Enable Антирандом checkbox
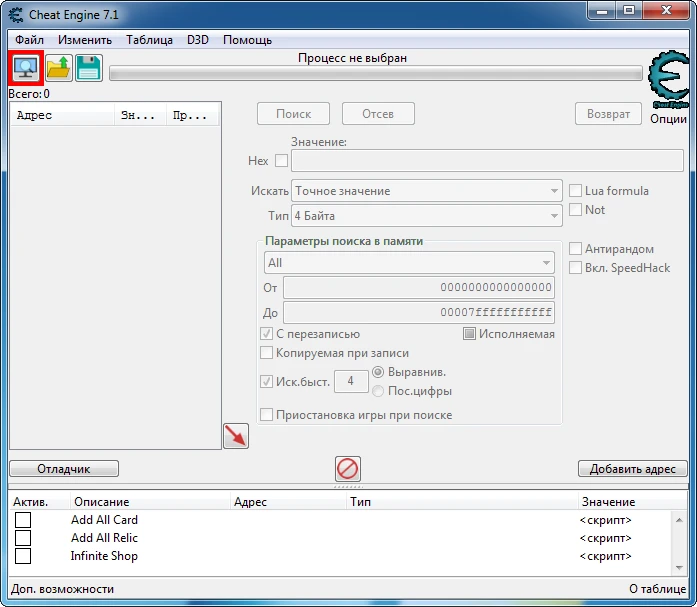 pyautogui.click(x=575, y=248)
